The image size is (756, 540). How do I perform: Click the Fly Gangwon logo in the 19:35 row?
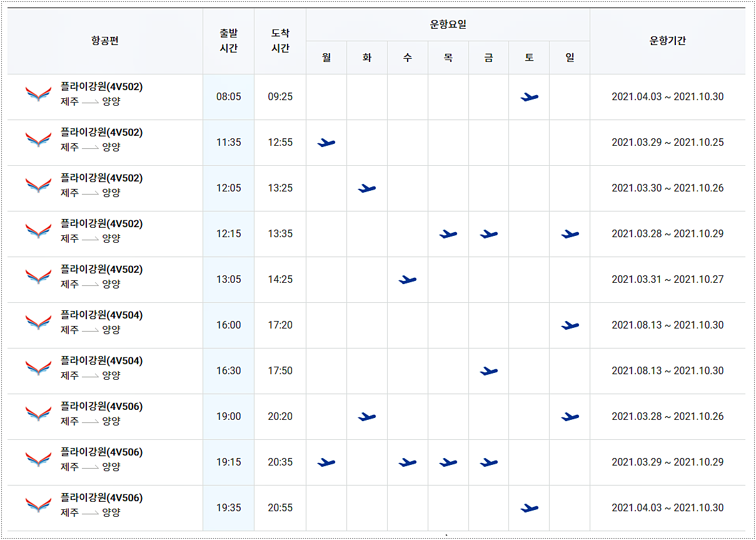click(39, 506)
